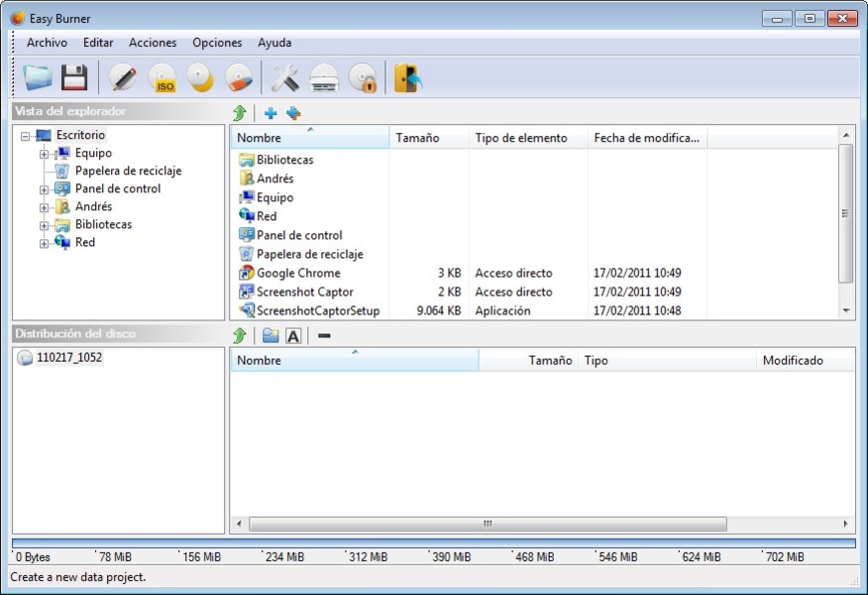The width and height of the screenshot is (868, 595).
Task: Click the black minus remove icon
Action: pyautogui.click(x=324, y=336)
